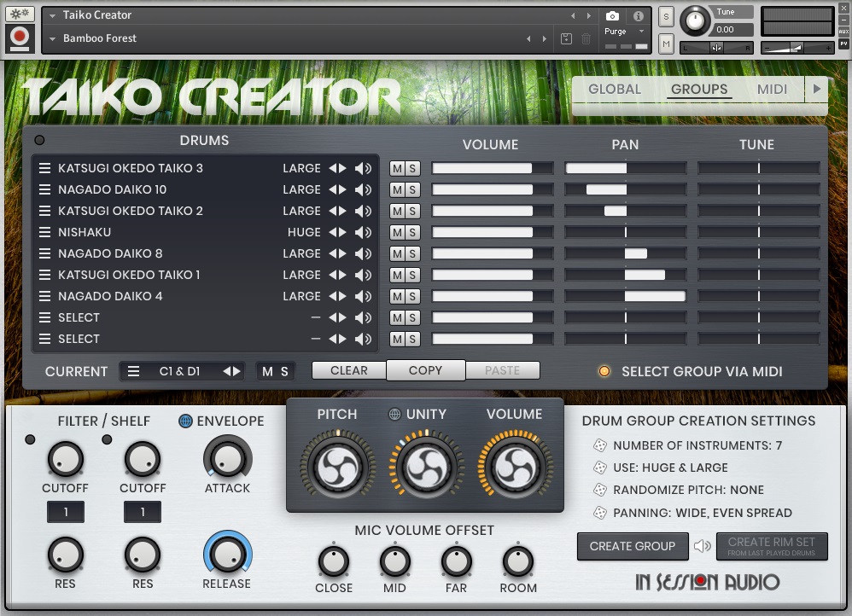Click the dice icon for Use: Huge & Large
The width and height of the screenshot is (852, 616).
point(600,468)
